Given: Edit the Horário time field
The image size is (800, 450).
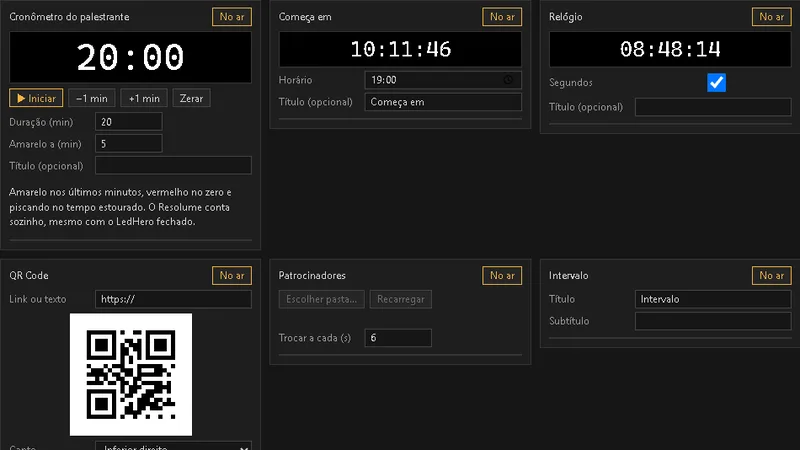Looking at the screenshot, I should click(443, 80).
